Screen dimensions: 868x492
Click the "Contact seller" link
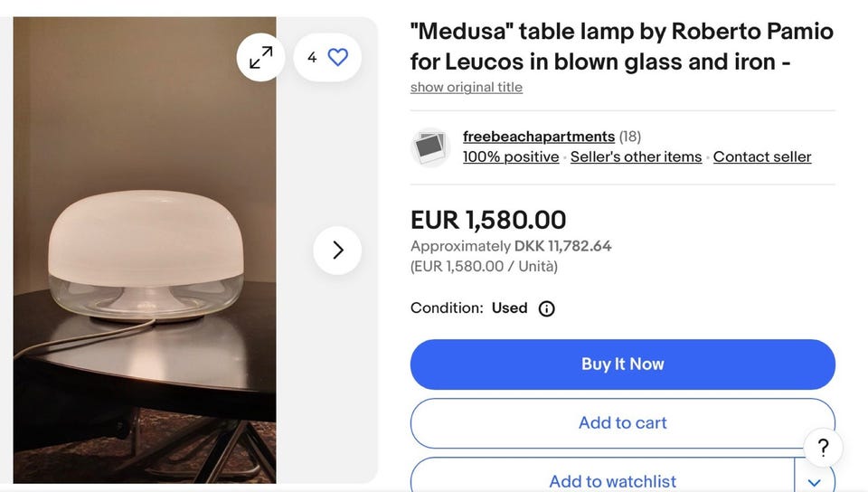coord(762,156)
